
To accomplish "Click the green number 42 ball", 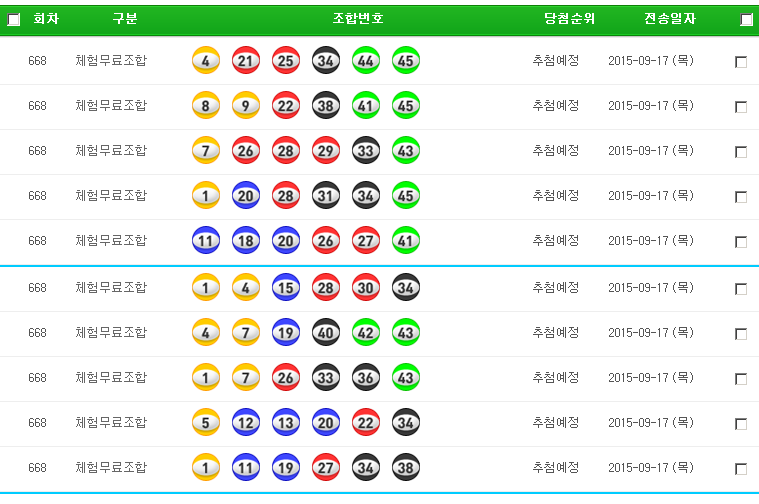I will [x=365, y=332].
